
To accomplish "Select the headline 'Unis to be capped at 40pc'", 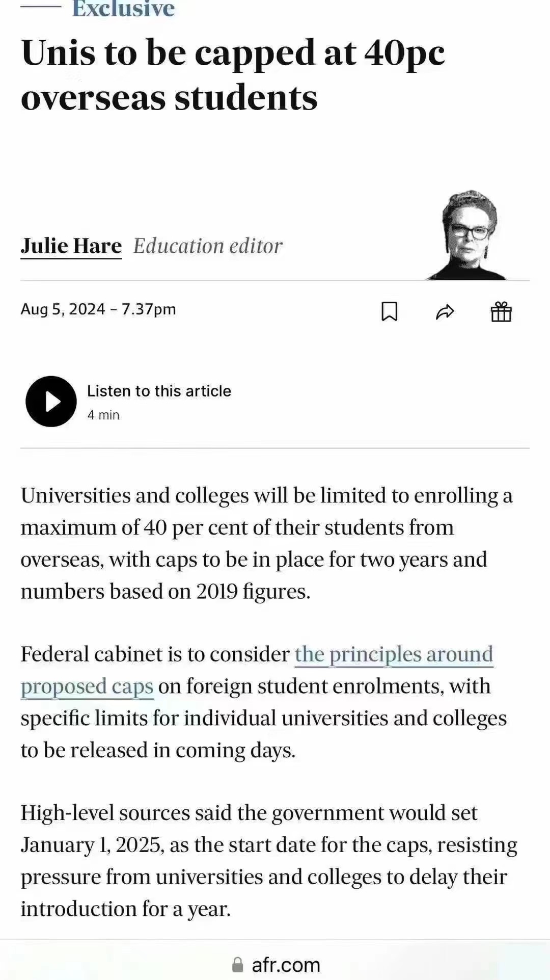I will coord(233,53).
